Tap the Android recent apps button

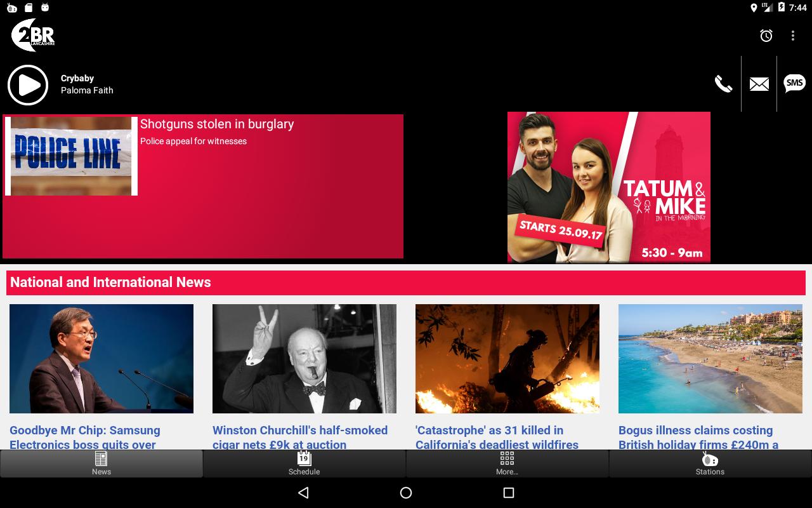pos(508,493)
